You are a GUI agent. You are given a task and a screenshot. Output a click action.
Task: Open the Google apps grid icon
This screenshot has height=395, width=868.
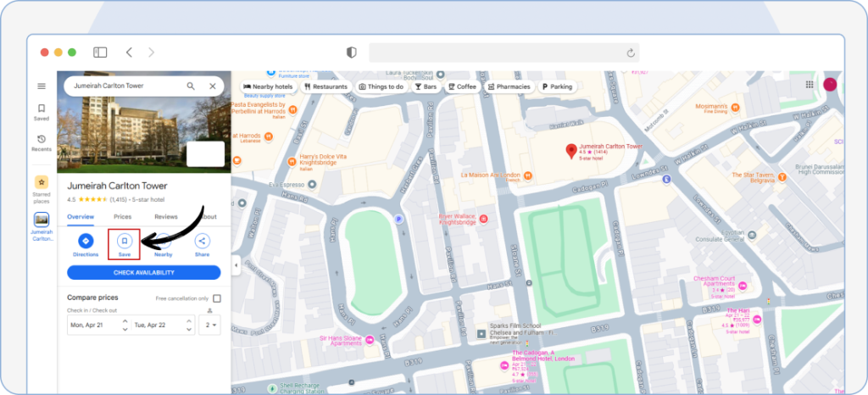(x=810, y=85)
